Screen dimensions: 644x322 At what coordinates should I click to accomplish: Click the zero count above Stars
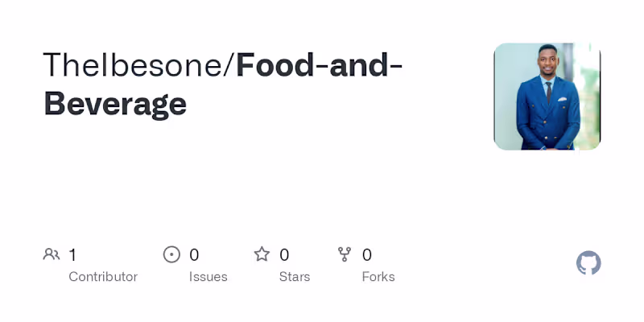[284, 255]
